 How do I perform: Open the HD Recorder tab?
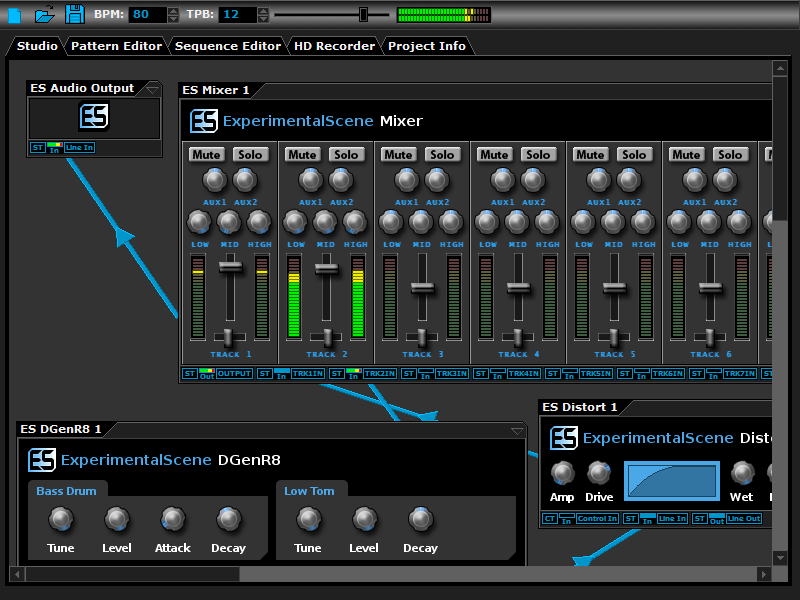click(333, 45)
